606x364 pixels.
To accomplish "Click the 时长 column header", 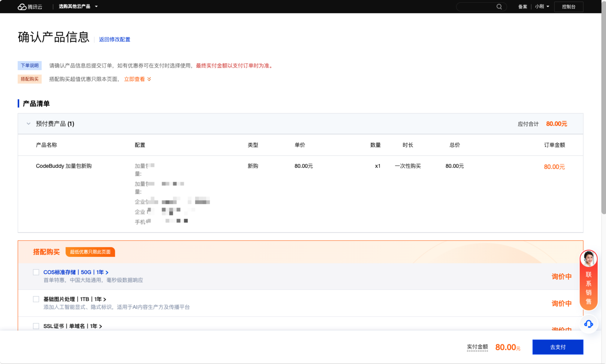I will [x=408, y=145].
